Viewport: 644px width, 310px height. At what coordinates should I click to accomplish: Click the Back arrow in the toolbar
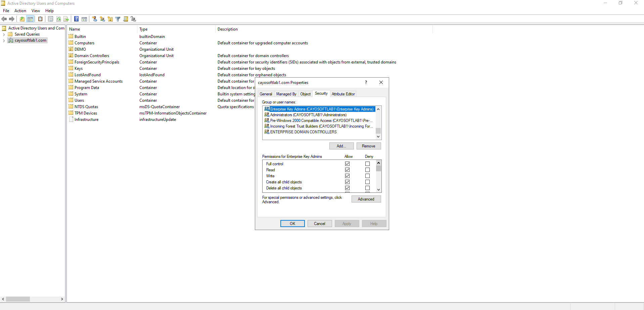4,19
